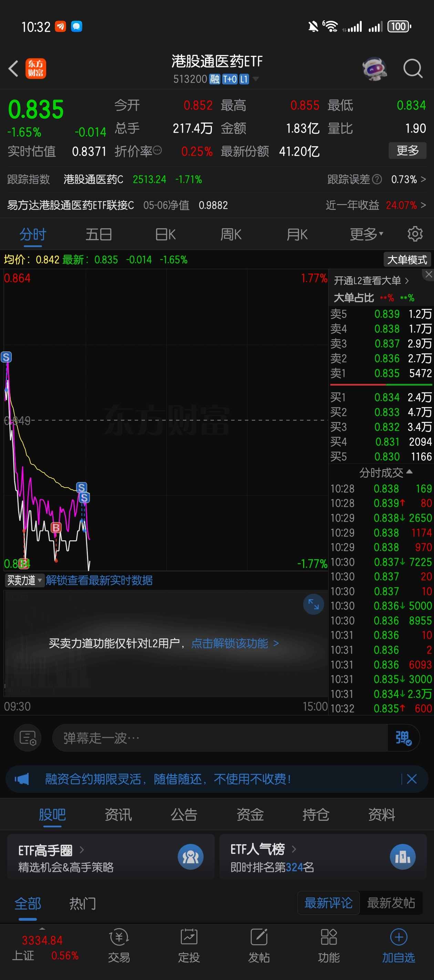Switch to the 资金 tab
This screenshot has height=980, width=434.
click(250, 815)
